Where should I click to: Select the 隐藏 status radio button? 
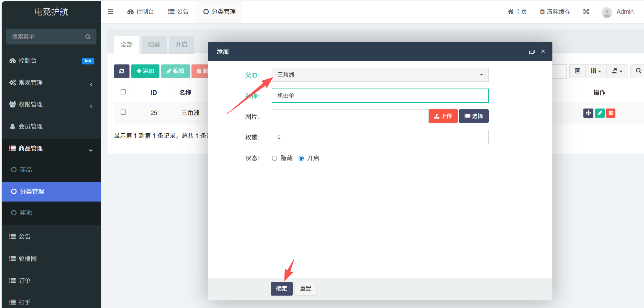[274, 158]
